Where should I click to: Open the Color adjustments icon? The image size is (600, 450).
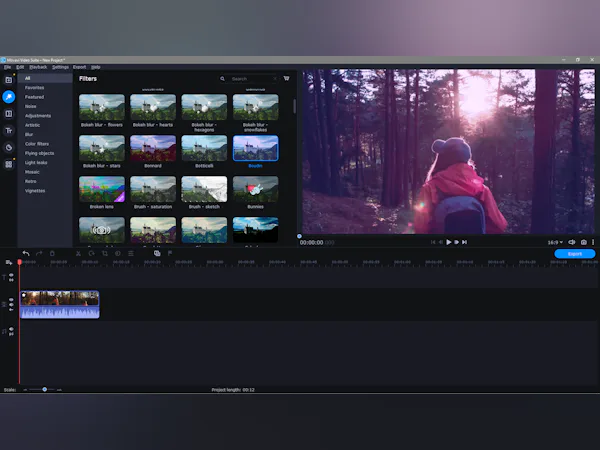click(118, 253)
